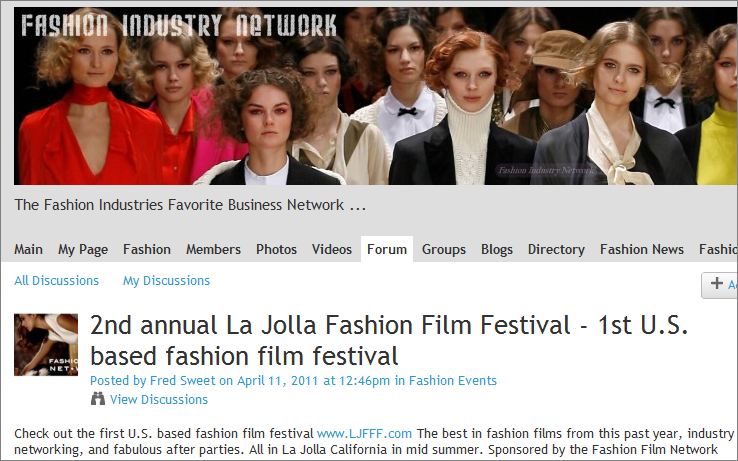This screenshot has width=738, height=461.
Task: Switch to the Photos tab
Action: point(276,249)
